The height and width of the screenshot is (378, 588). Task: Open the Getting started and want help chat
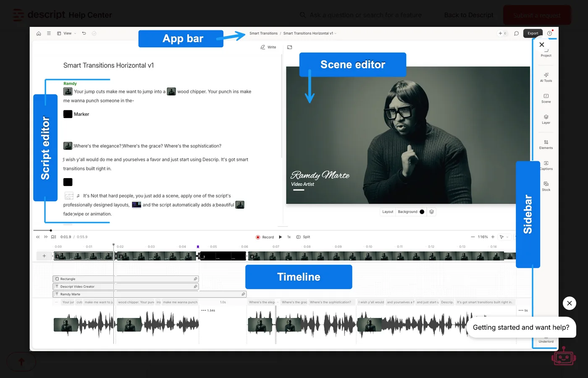(x=521, y=327)
